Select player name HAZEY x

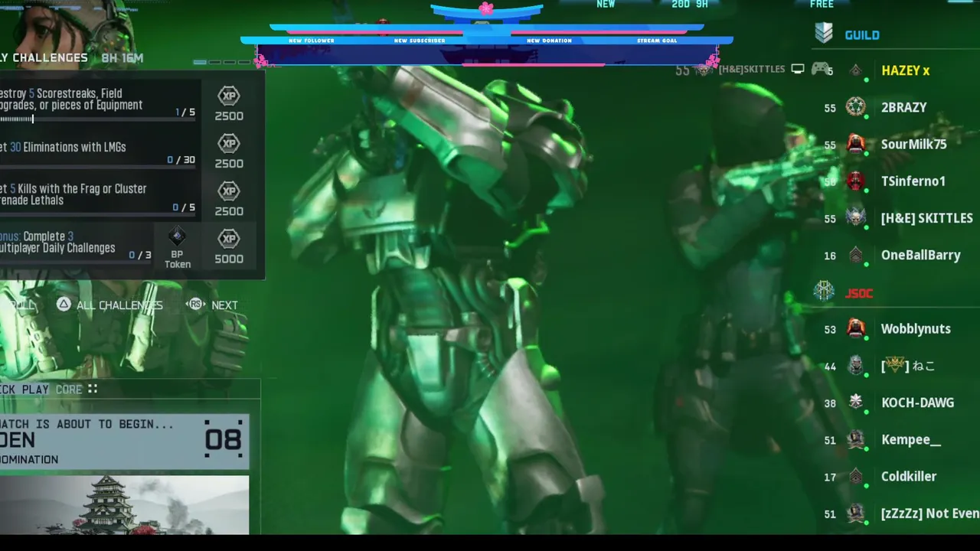[905, 70]
